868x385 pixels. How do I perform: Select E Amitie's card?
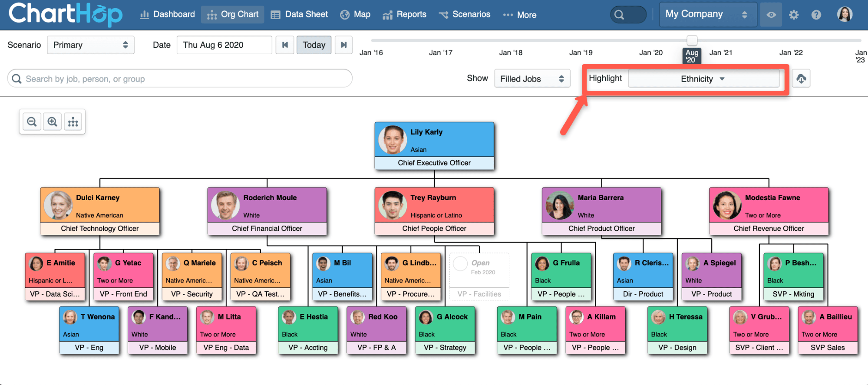coord(55,276)
